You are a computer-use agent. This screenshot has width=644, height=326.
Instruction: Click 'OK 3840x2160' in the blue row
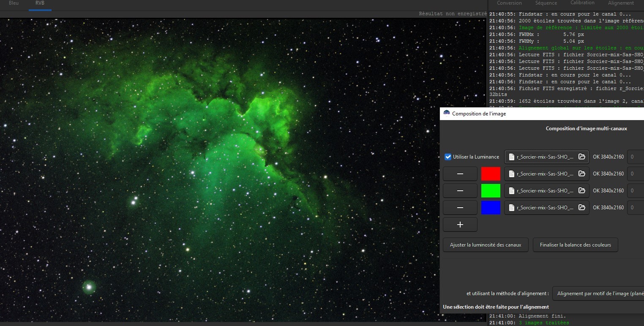608,208
